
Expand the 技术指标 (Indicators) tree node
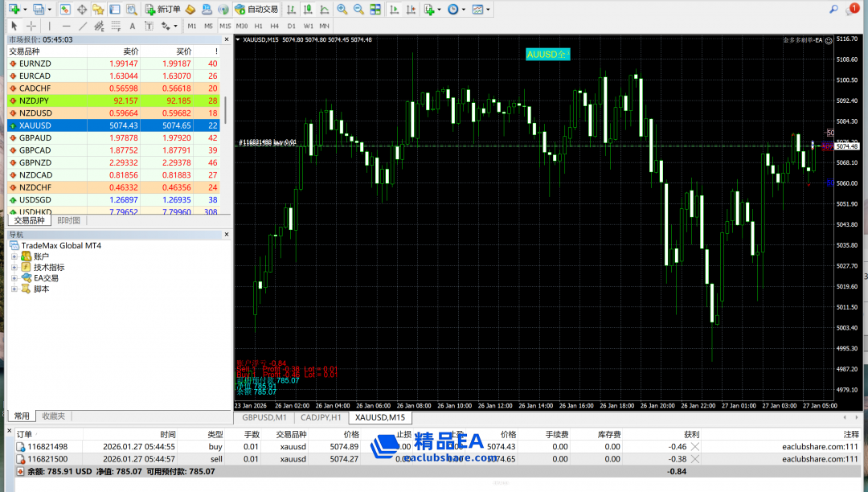14,268
